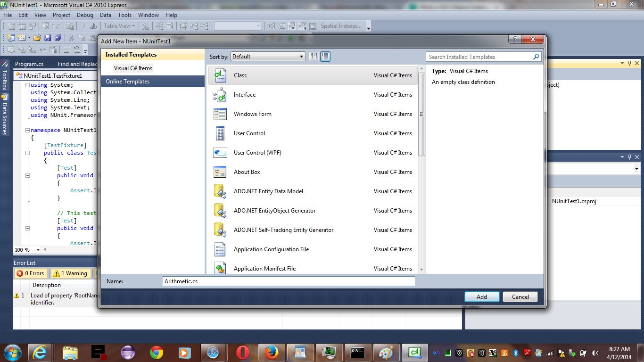Switch to medium icons list view
The width and height of the screenshot is (644, 362).
click(325, 57)
